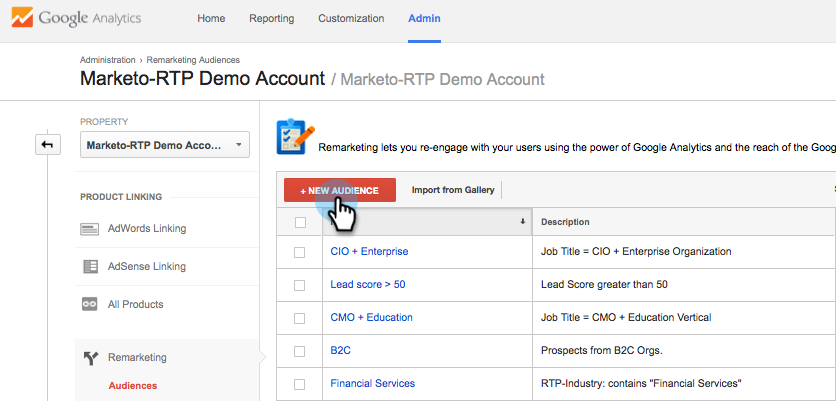The image size is (836, 401).
Task: Open the Property account dropdown
Action: (165, 146)
